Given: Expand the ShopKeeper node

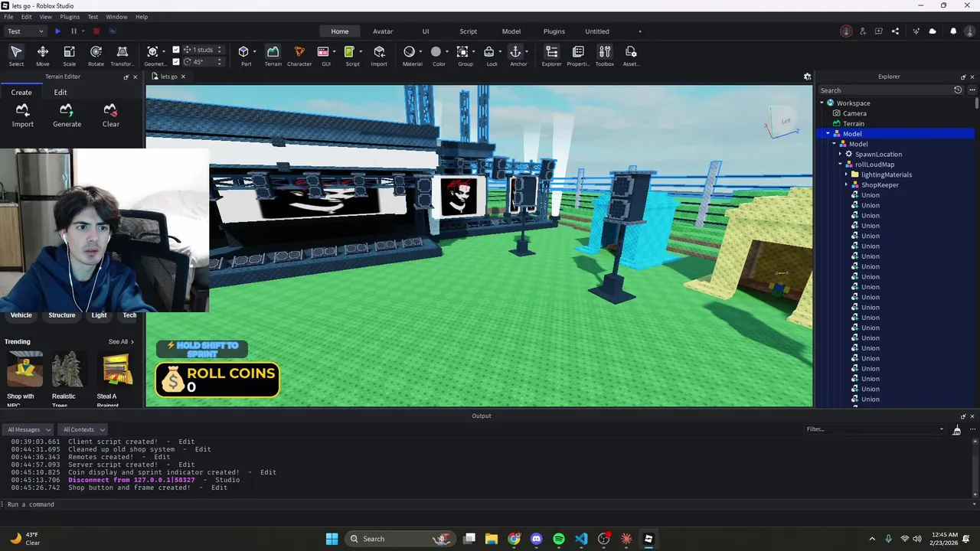Looking at the screenshot, I should [846, 184].
